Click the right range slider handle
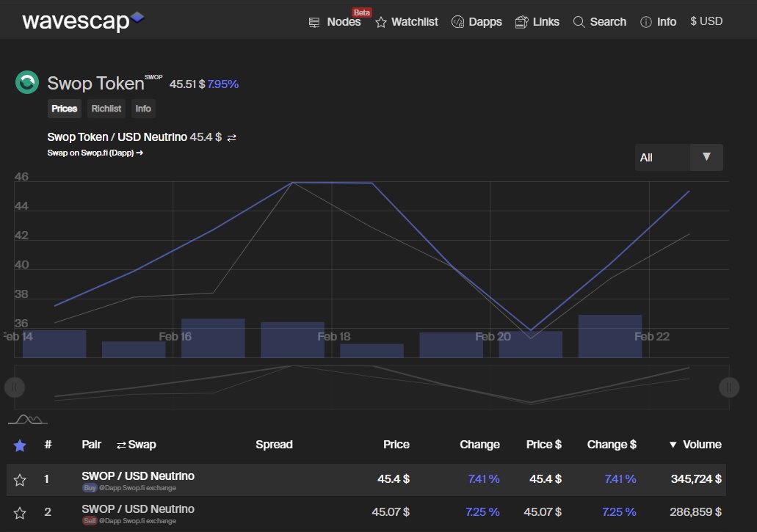 (x=729, y=387)
